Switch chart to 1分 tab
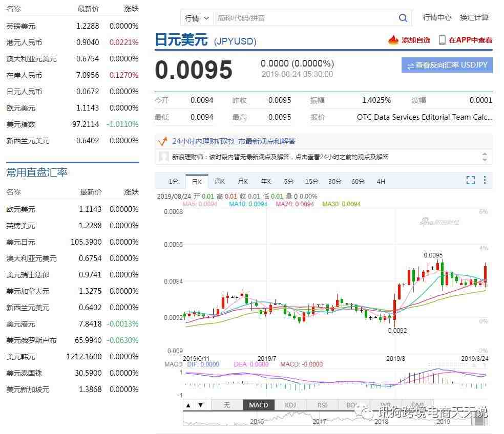 pos(173,182)
